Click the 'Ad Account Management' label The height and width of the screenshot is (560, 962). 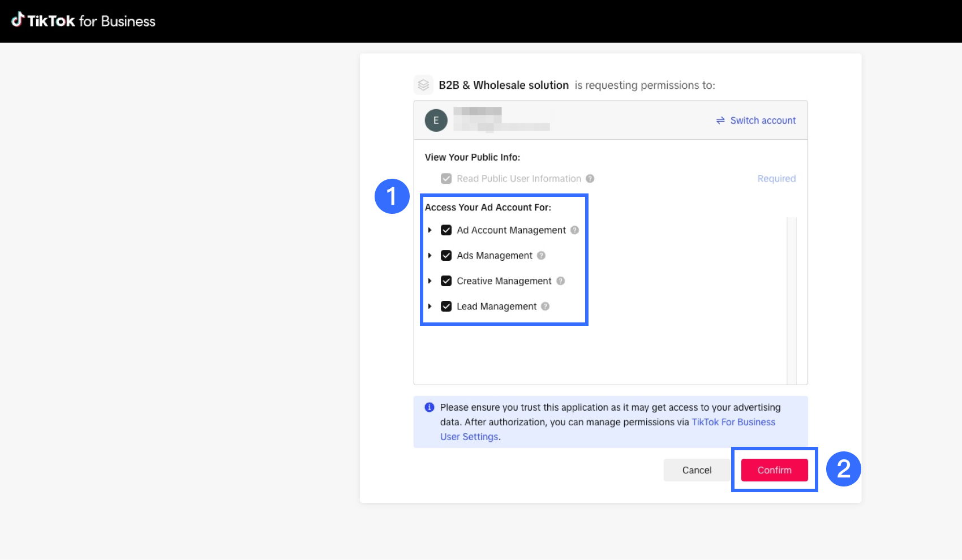512,230
